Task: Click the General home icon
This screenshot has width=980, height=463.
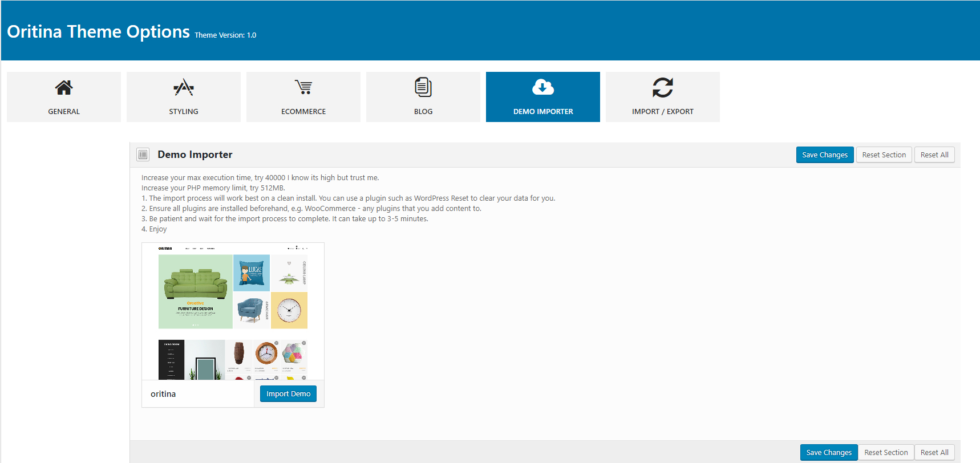Action: click(64, 87)
